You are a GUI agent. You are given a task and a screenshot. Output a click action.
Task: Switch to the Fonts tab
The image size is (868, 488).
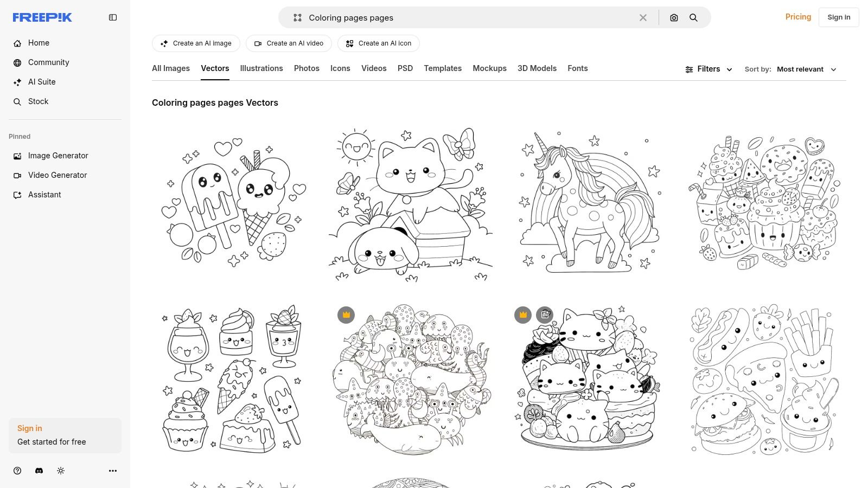[x=578, y=68]
